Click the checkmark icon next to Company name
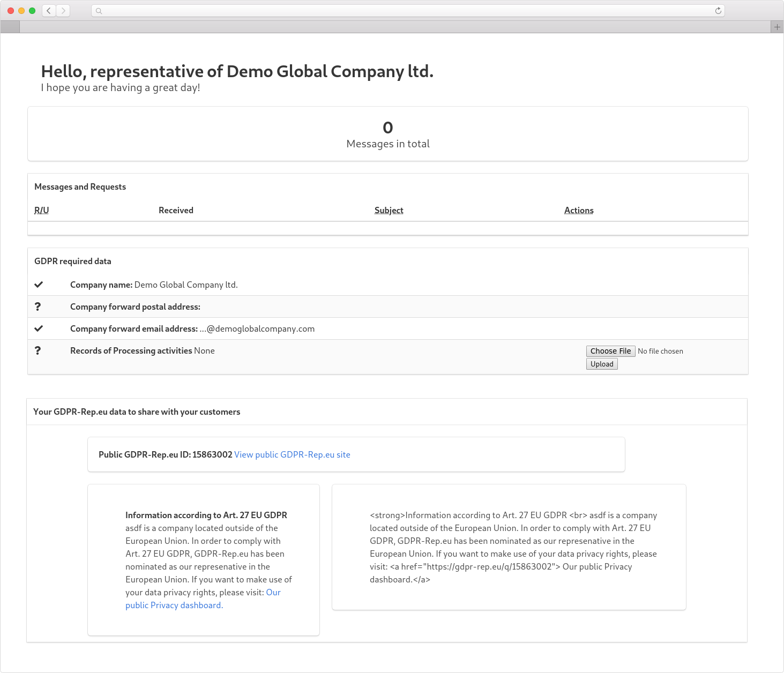 [x=38, y=285]
